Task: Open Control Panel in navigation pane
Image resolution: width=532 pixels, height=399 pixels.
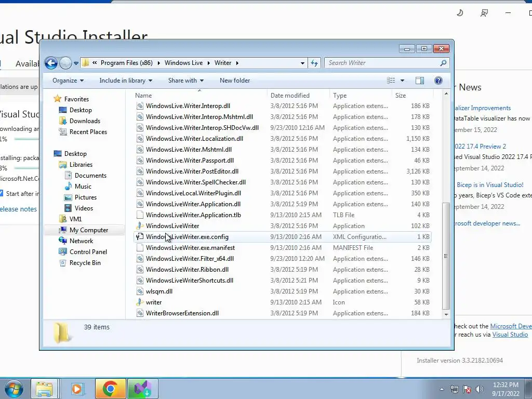Action: point(88,252)
